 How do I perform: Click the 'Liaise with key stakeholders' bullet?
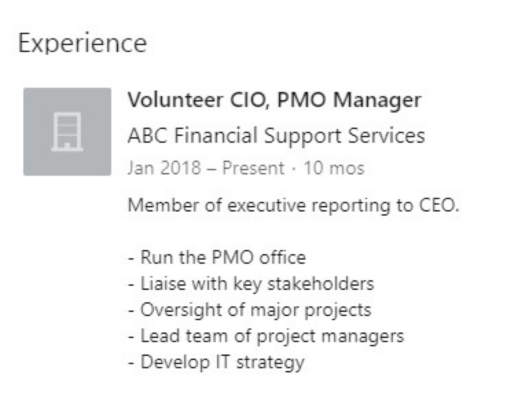pos(251,284)
